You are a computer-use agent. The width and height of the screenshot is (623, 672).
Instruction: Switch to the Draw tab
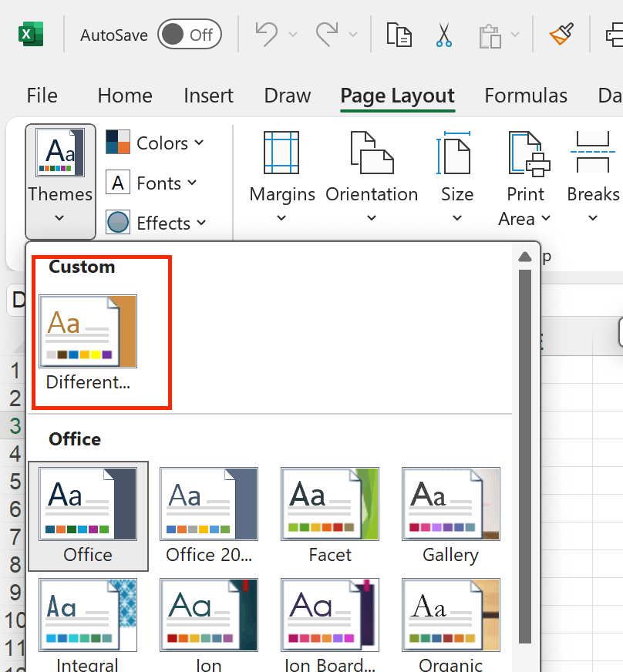click(x=288, y=95)
